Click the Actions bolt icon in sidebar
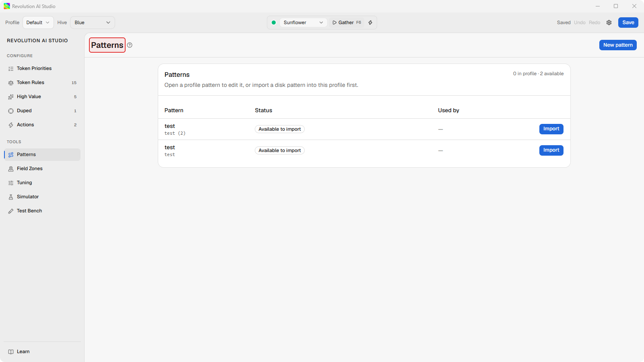644x362 pixels. tap(11, 125)
